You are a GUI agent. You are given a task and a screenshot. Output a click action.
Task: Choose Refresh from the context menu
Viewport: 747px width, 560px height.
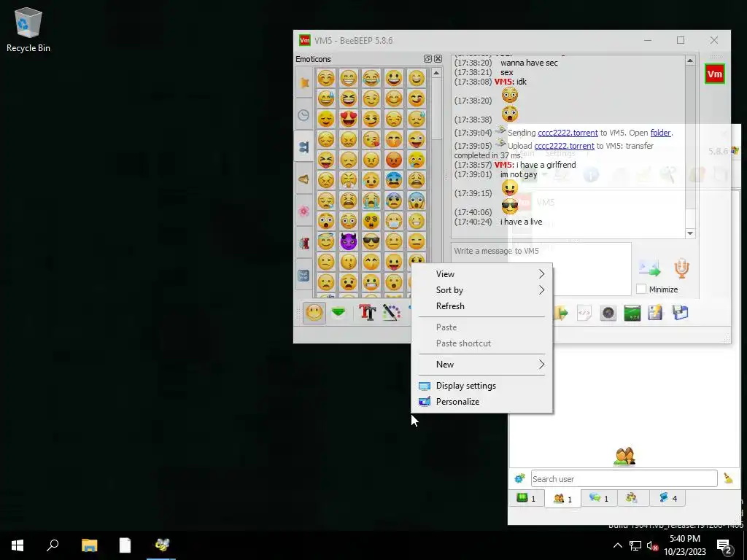482,306
